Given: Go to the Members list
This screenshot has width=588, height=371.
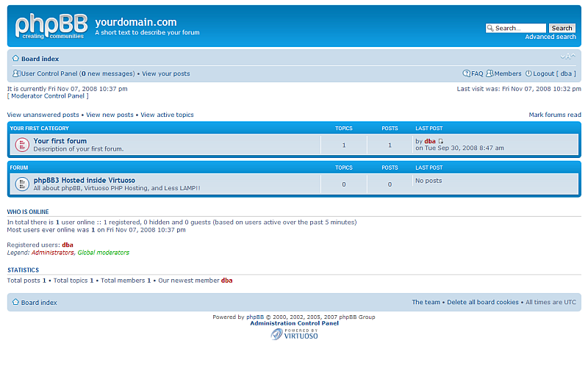Looking at the screenshot, I should (507, 73).
